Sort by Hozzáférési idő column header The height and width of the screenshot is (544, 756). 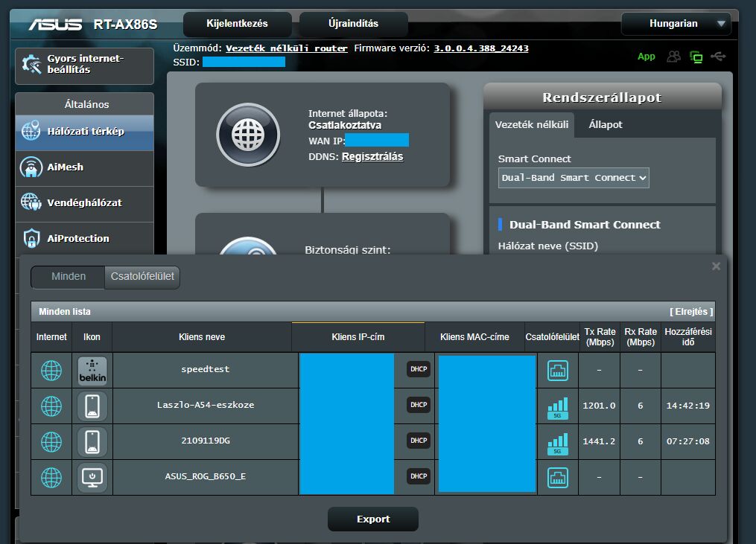click(688, 337)
